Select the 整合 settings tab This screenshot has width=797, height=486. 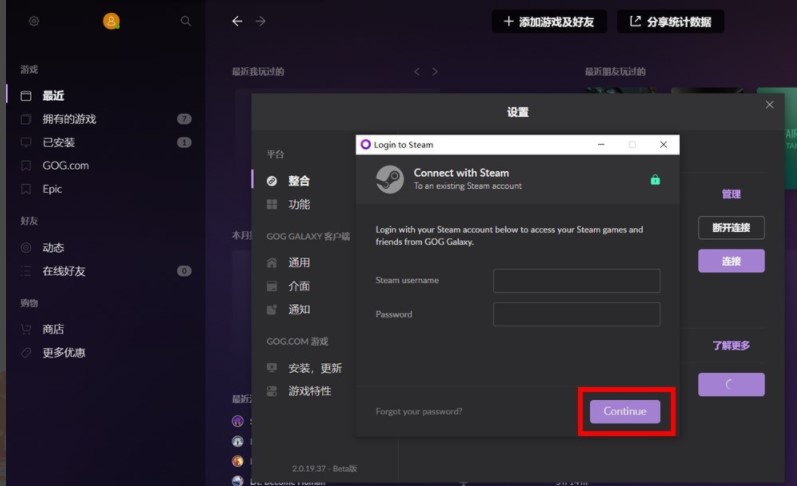pyautogui.click(x=298, y=181)
